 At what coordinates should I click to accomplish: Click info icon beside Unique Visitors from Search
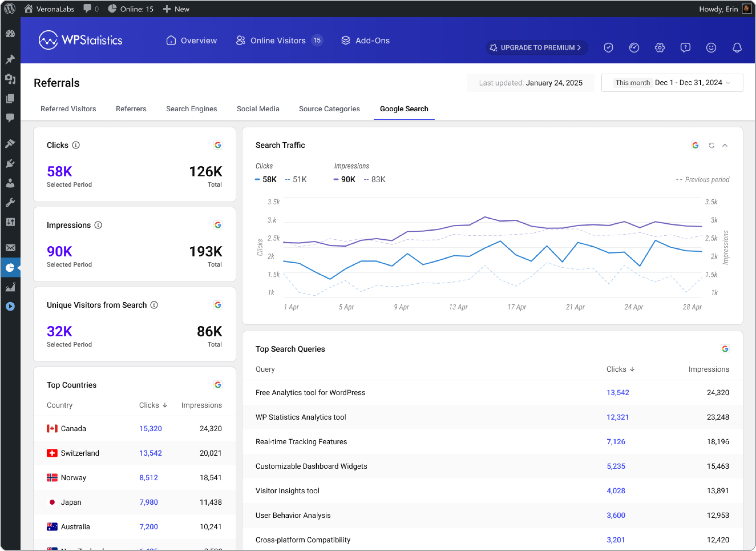pos(154,305)
